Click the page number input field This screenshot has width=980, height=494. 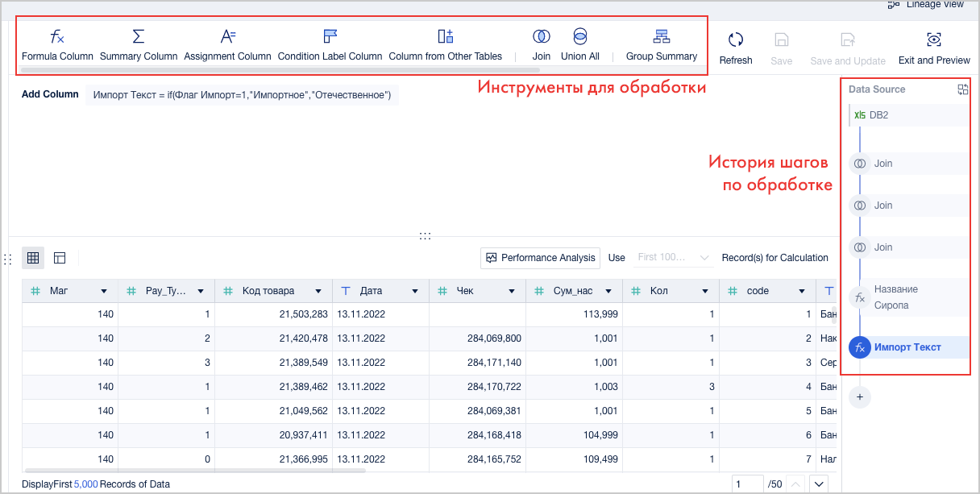coord(747,484)
